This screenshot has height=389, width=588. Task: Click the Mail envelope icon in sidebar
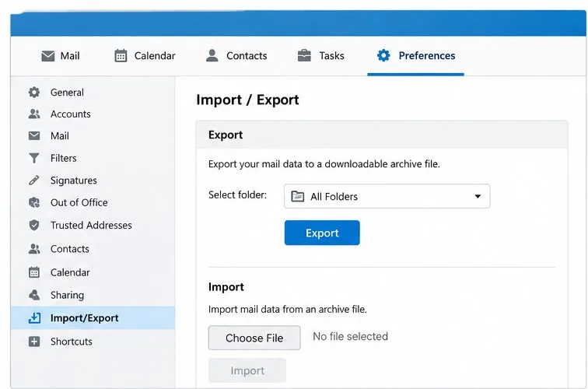point(34,136)
